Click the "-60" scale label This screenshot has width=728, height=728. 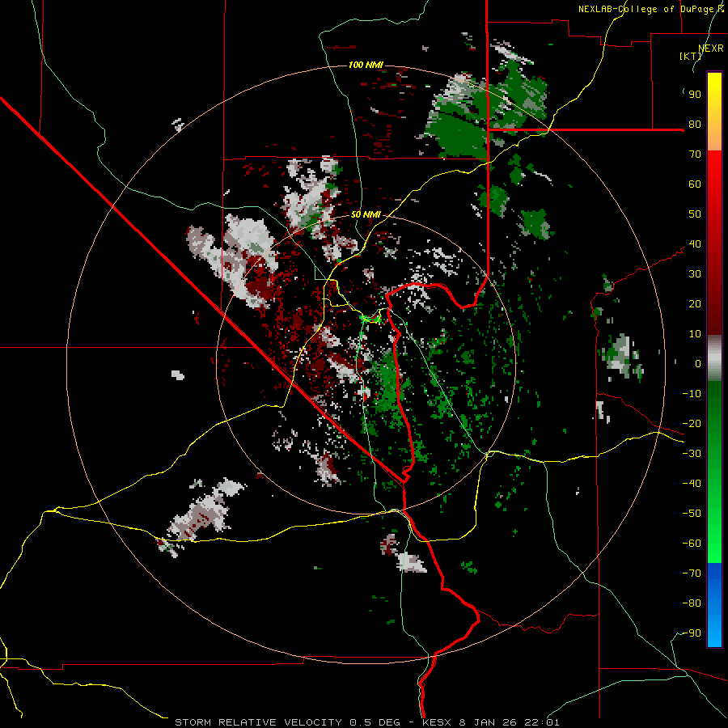(x=692, y=544)
